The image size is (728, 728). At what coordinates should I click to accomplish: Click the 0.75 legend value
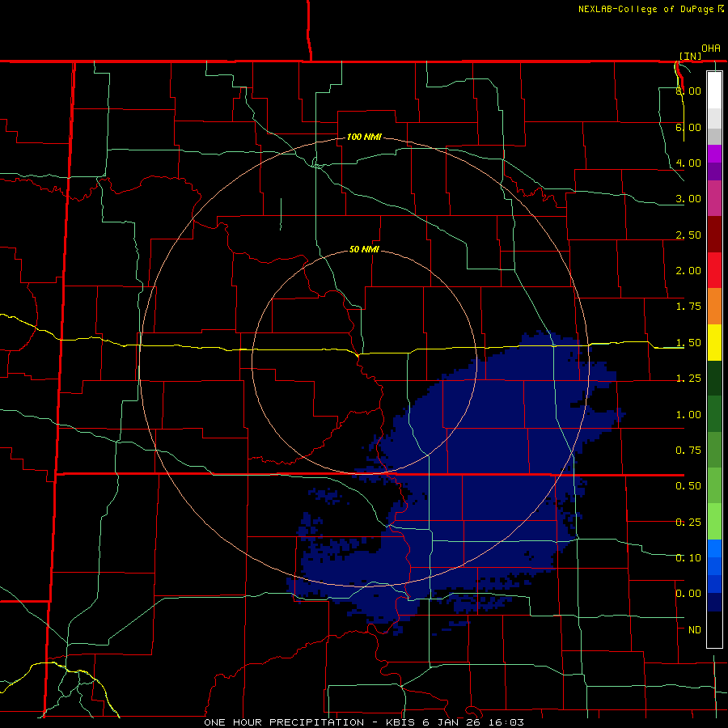pos(688,451)
